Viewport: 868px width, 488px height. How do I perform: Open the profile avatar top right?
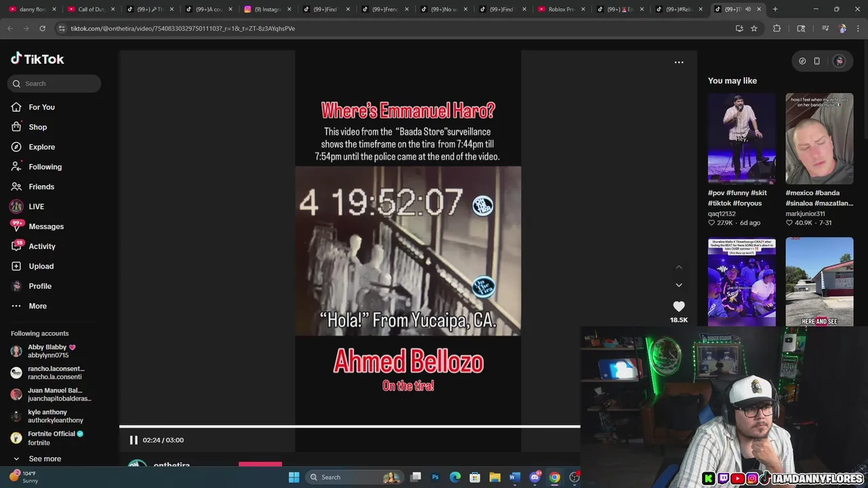click(840, 61)
